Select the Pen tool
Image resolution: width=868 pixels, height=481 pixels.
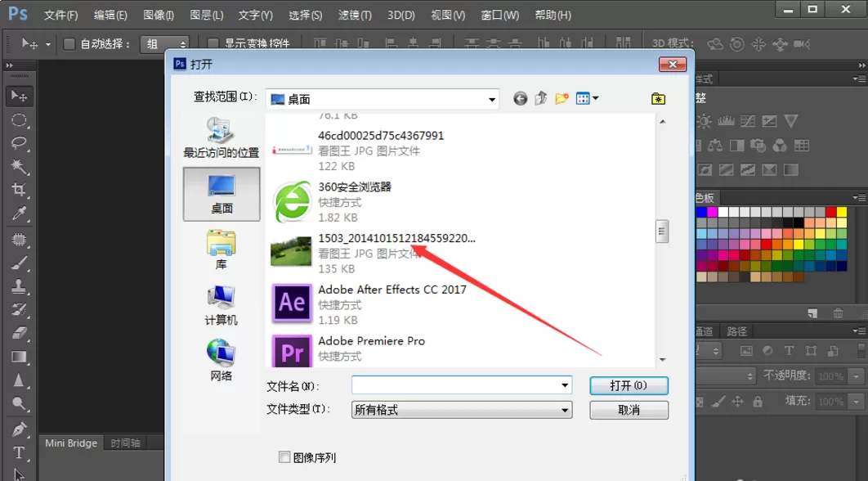19,429
